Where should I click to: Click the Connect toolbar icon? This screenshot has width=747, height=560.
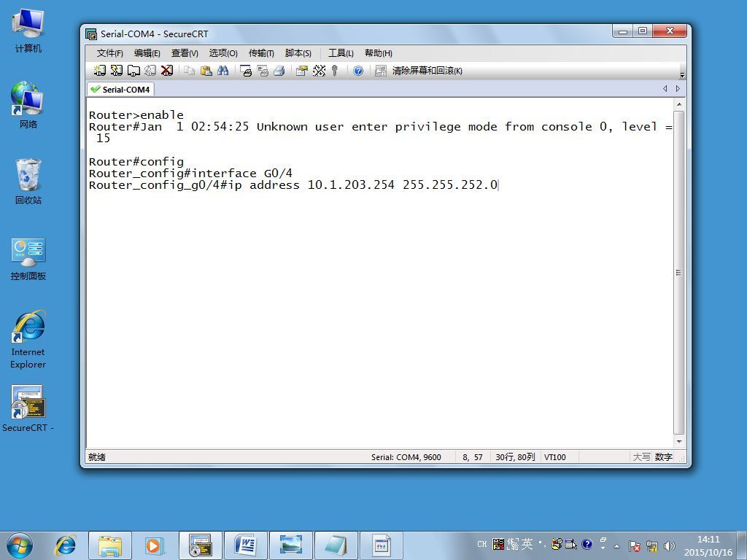click(99, 71)
